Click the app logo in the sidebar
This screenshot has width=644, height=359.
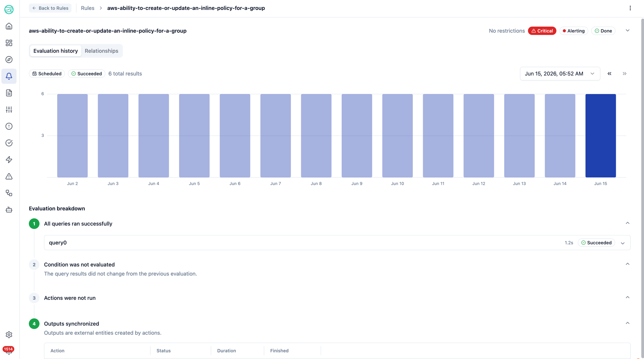pyautogui.click(x=9, y=9)
